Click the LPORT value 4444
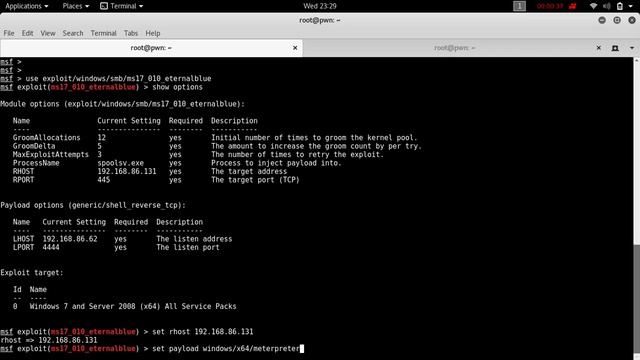This screenshot has width=640, height=360. tap(51, 247)
